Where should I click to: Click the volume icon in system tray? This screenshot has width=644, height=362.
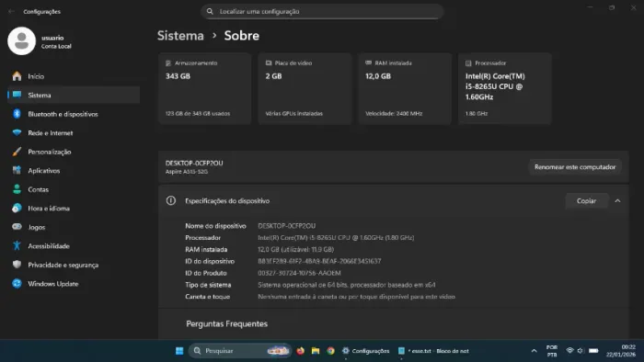(x=580, y=351)
